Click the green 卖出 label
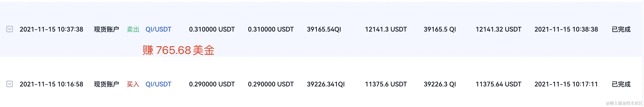 tap(133, 29)
